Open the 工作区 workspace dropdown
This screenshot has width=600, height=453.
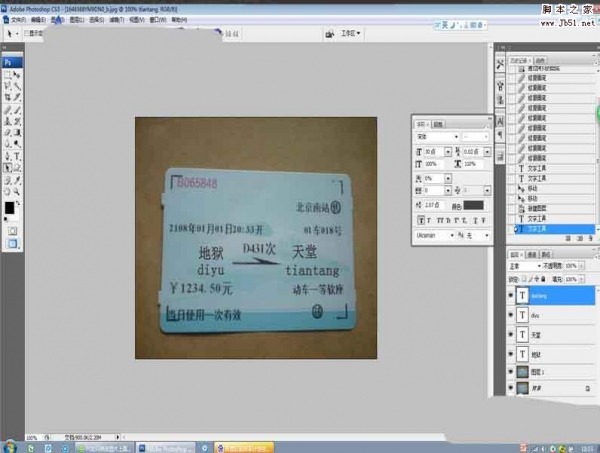[x=351, y=33]
